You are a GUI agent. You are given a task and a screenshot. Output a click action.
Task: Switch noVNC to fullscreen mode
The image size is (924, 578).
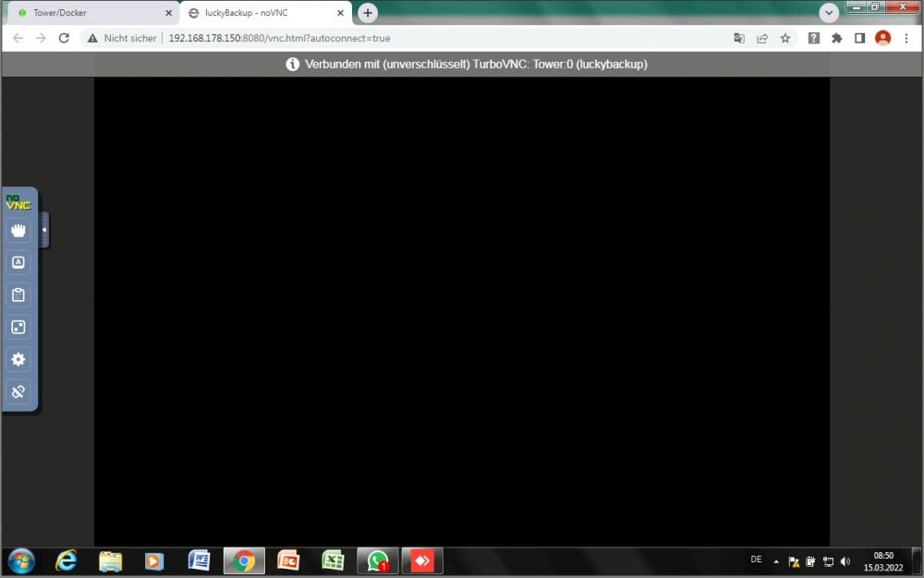pyautogui.click(x=18, y=327)
